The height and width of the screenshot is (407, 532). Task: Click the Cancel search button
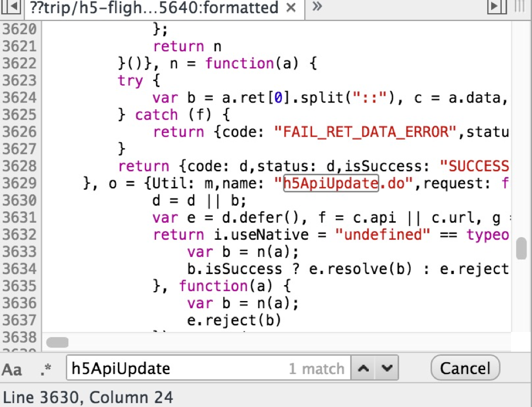465,368
